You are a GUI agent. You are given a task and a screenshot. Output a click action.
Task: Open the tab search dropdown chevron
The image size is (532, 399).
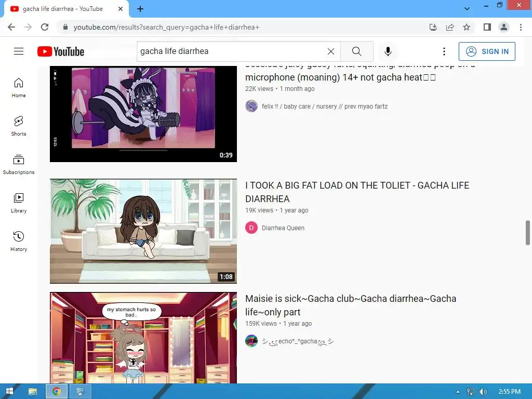[x=467, y=9]
